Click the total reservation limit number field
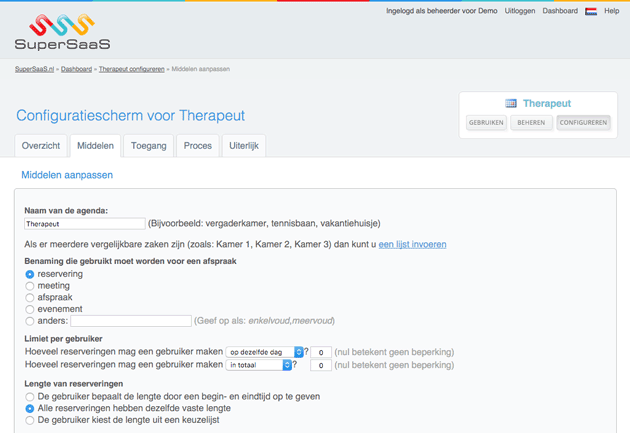Viewport: 630px width, 433px height. 321,365
